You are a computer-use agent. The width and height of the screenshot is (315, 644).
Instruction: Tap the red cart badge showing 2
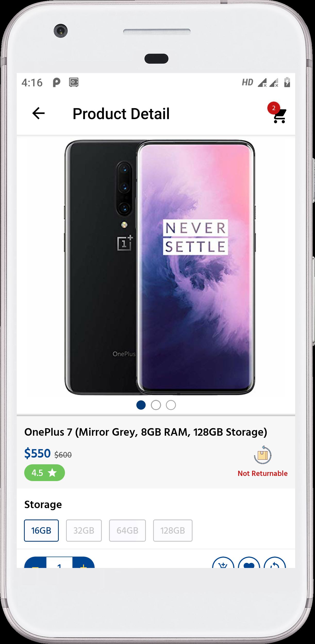click(274, 108)
